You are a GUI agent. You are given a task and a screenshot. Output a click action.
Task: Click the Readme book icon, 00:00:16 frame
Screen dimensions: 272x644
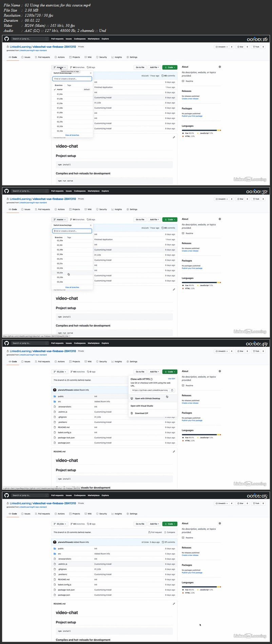click(183, 81)
